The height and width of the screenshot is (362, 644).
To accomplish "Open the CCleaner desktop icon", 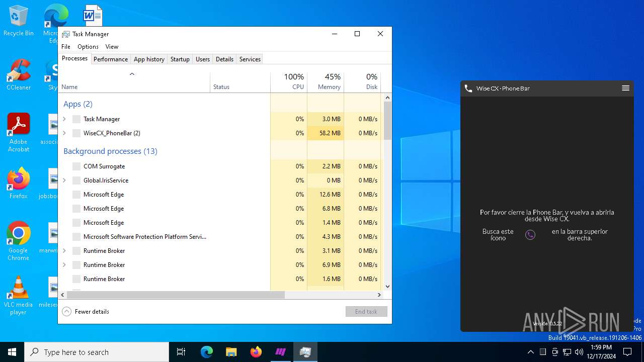I will (19, 75).
